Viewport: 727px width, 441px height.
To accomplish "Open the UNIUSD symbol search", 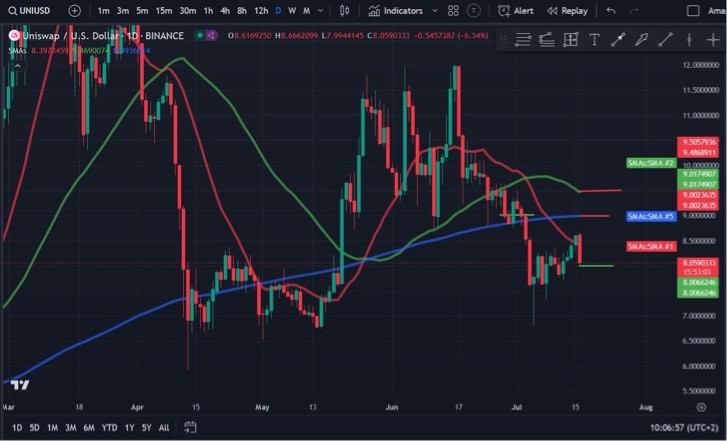I will [x=30, y=10].
